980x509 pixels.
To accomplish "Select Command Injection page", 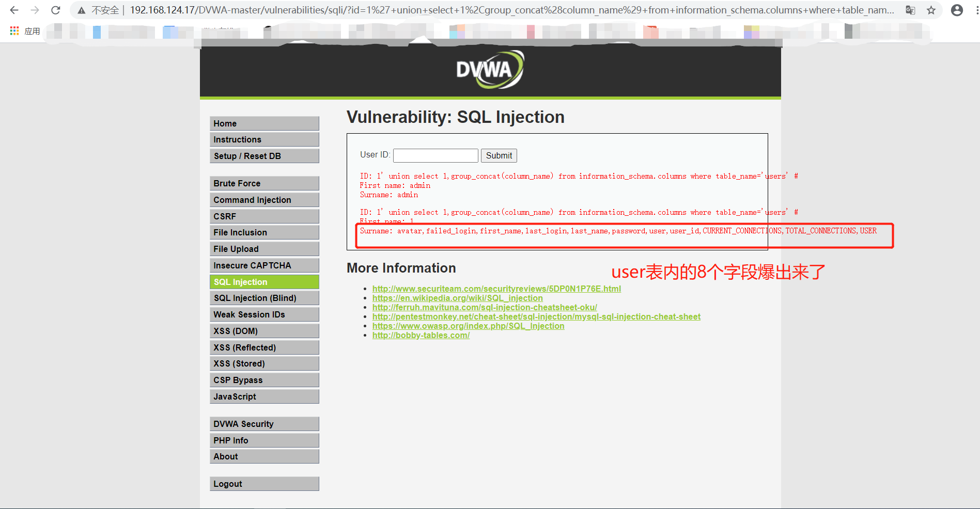I will click(265, 200).
